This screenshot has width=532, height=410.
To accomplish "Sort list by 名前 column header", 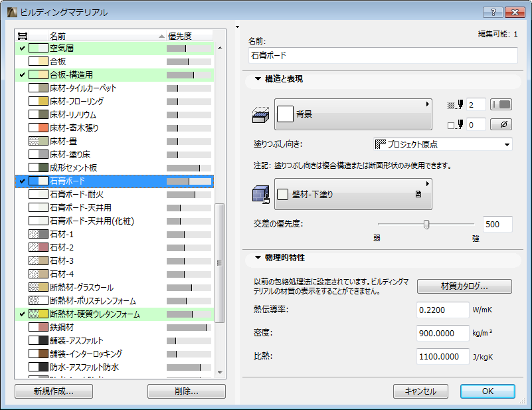I will 106,36.
